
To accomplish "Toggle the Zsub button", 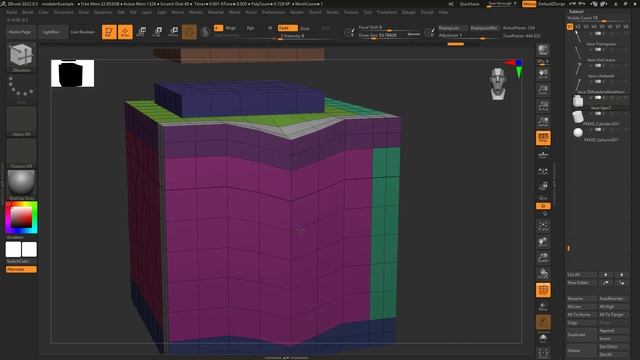I will click(304, 28).
